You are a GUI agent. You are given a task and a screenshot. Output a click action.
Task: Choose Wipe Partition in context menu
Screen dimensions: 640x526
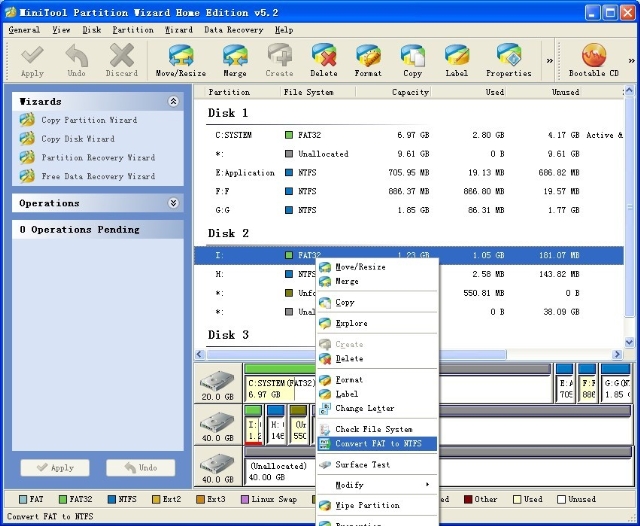click(377, 505)
